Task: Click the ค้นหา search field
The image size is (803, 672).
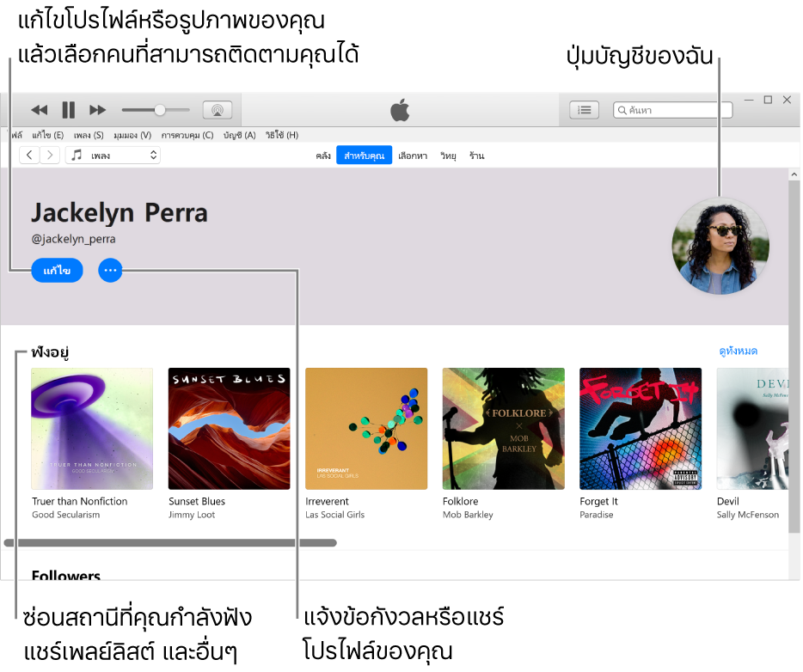Action: coord(672,110)
